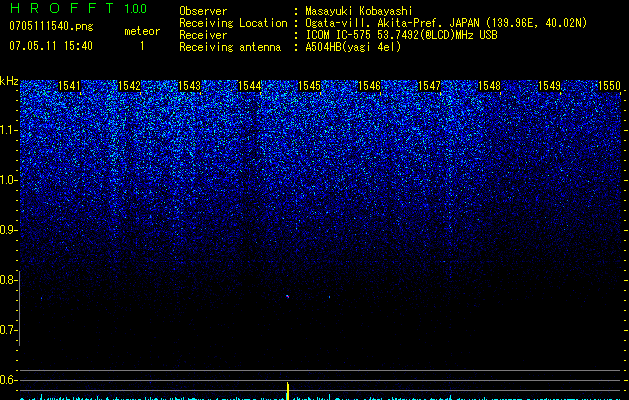Click the meteor count label

(x=142, y=31)
